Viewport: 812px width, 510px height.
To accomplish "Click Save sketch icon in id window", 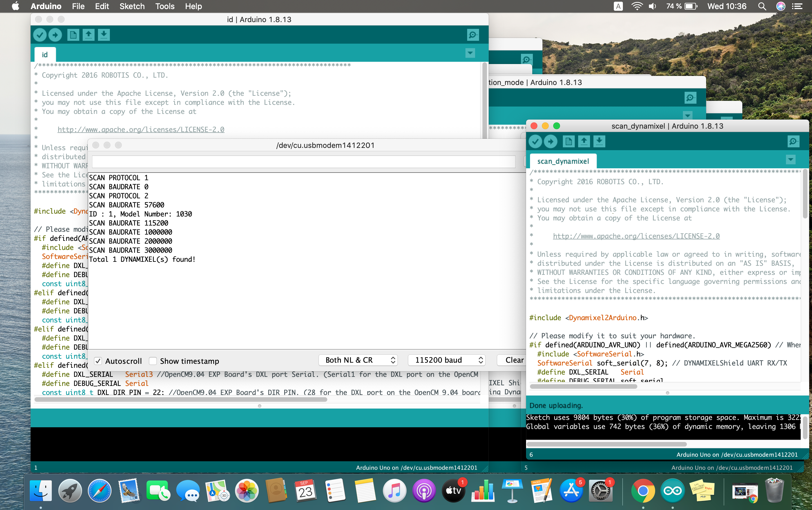I will 104,35.
